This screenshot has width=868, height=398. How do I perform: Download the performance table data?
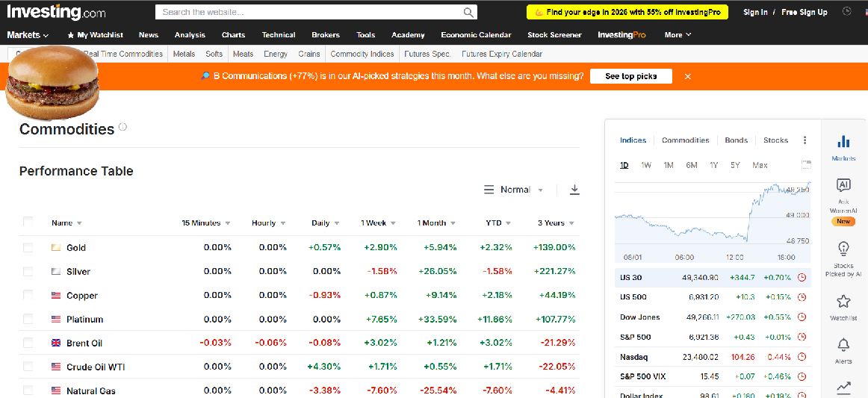coord(574,190)
